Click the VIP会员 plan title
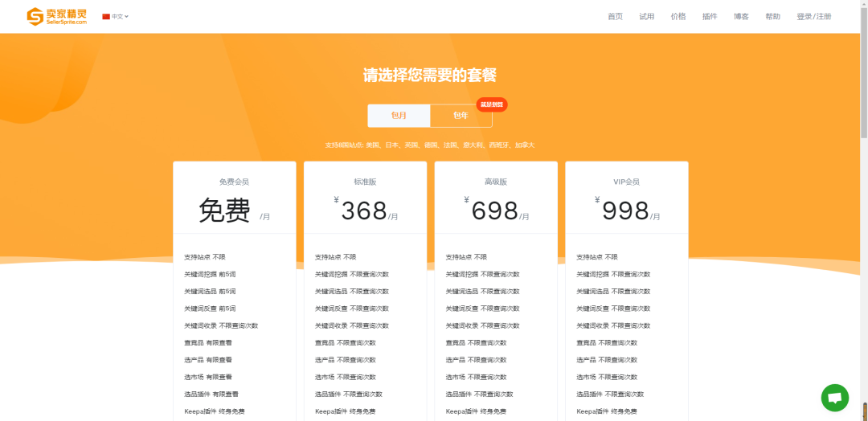 [x=627, y=182]
